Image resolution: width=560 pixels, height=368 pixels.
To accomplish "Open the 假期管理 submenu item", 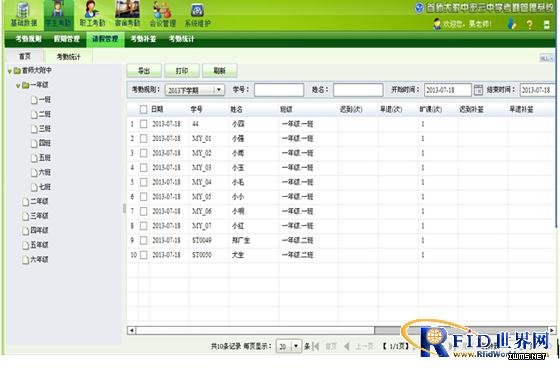I will pyautogui.click(x=67, y=39).
